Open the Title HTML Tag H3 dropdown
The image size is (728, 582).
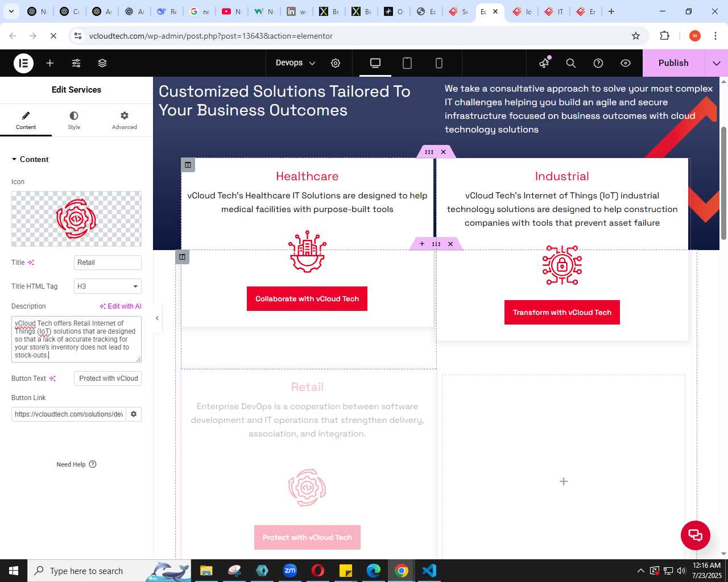[x=107, y=286]
